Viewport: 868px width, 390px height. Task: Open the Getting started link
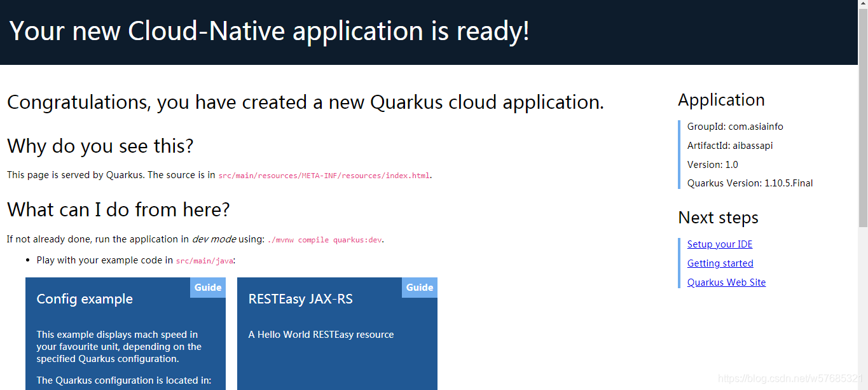[x=720, y=263]
